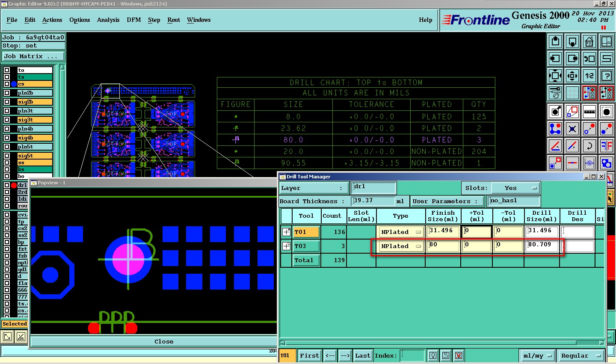Toggle checkbox for layer ts
Screen dimensions: 616x364
coord(7,77)
